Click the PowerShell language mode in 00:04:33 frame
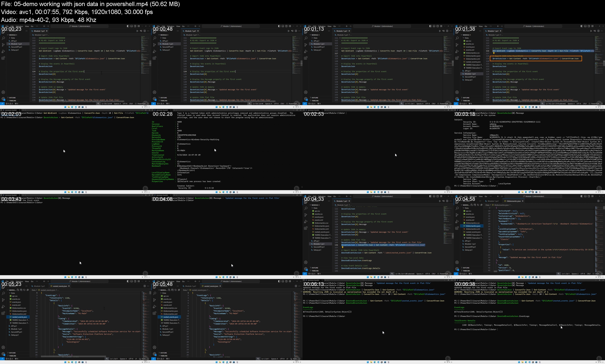This screenshot has width=605, height=364. click(x=444, y=274)
